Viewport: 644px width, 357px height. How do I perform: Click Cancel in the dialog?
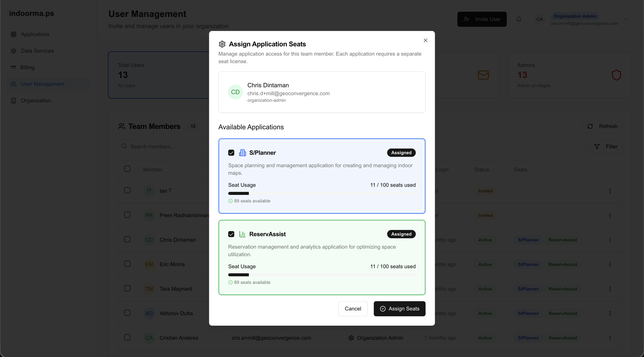(353, 309)
